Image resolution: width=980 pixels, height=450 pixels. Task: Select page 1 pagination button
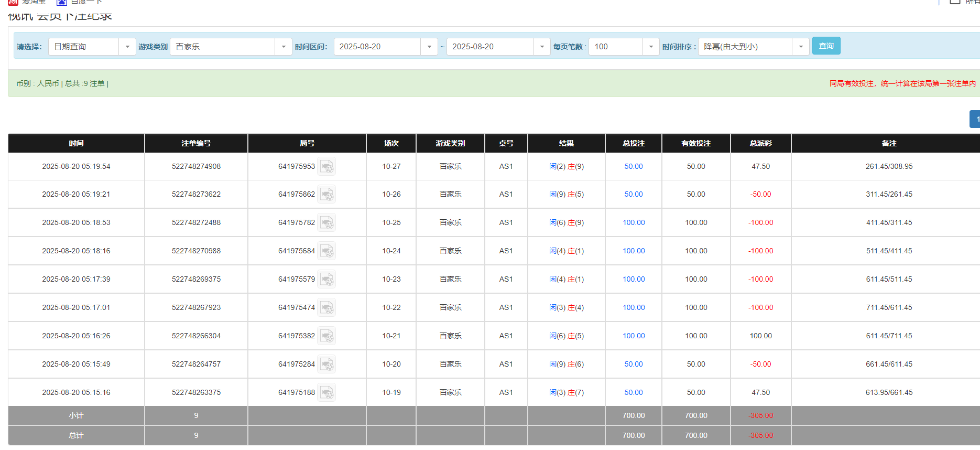976,119
